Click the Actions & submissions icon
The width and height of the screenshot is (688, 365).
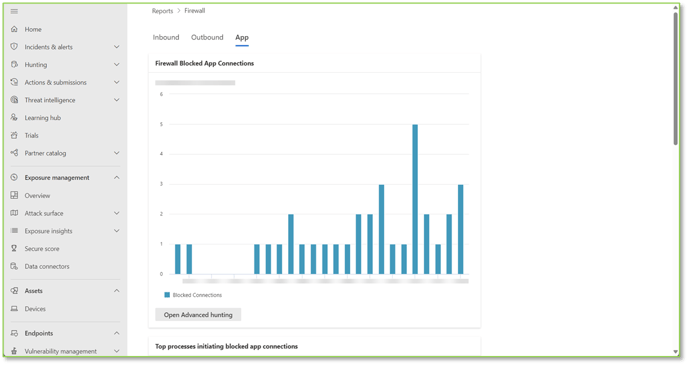click(x=14, y=82)
